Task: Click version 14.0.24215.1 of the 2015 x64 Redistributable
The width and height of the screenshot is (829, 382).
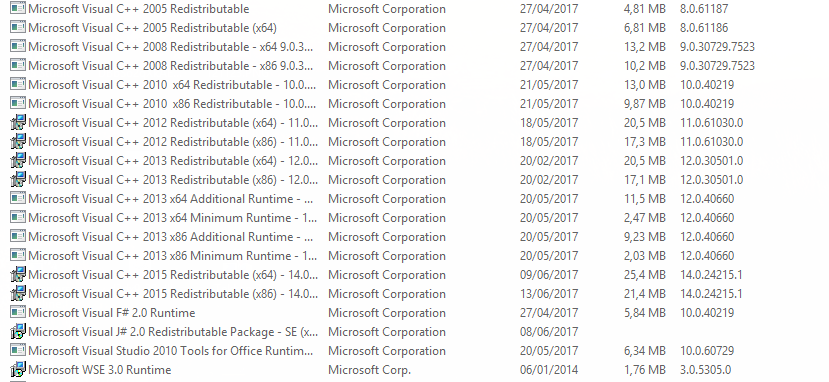Action: (x=711, y=275)
